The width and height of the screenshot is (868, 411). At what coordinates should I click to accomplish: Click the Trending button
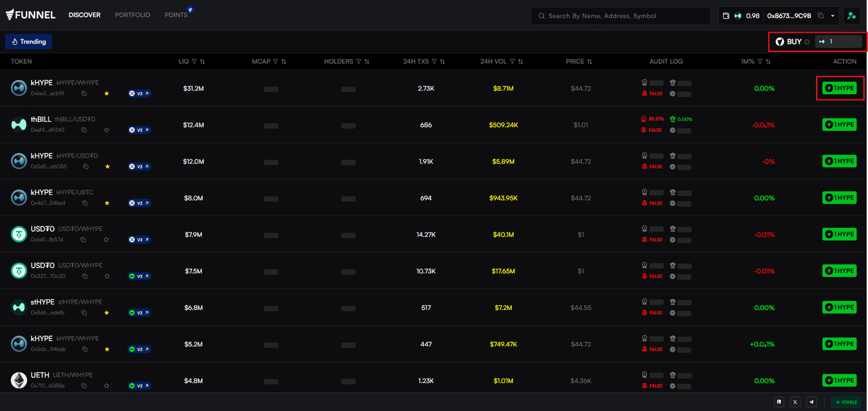coord(29,42)
